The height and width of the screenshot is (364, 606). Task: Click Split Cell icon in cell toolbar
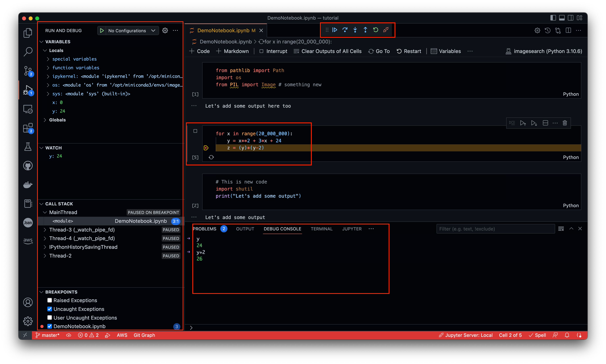545,123
